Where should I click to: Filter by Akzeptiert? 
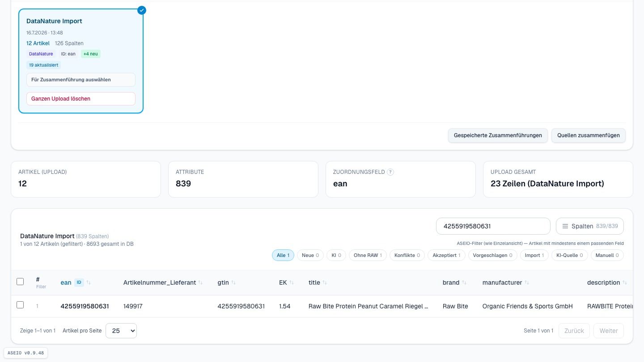click(447, 255)
